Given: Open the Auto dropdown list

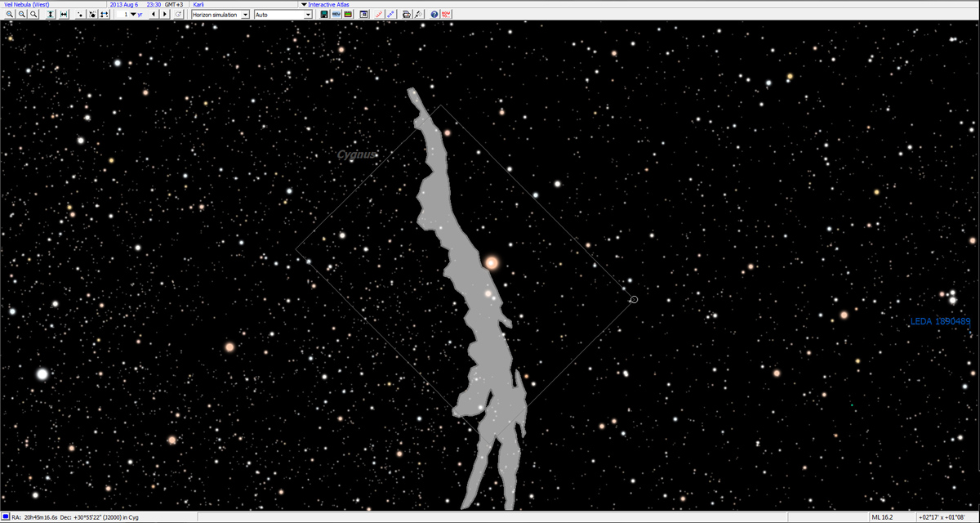Looking at the screenshot, I should (308, 15).
